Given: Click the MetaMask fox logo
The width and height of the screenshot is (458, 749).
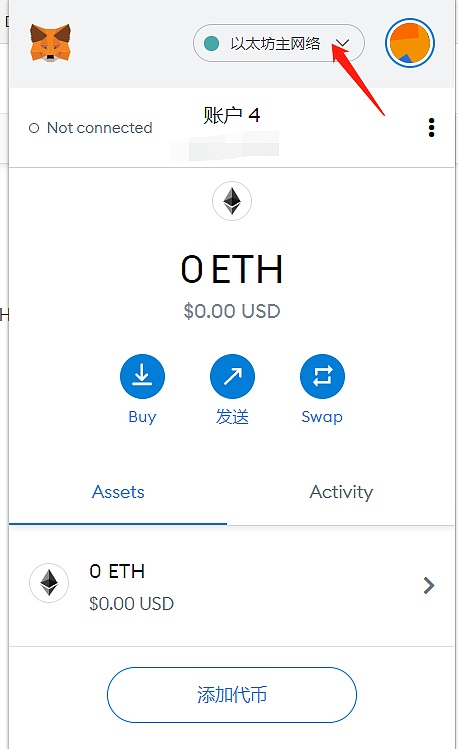Looking at the screenshot, I should point(50,43).
